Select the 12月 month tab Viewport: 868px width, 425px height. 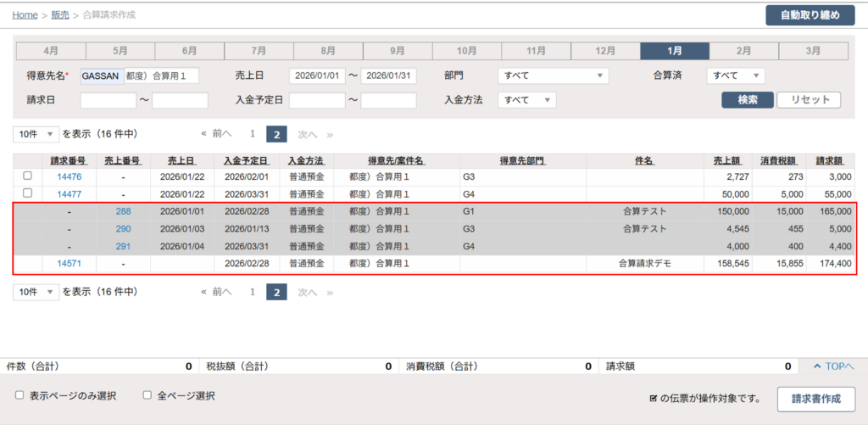point(605,51)
